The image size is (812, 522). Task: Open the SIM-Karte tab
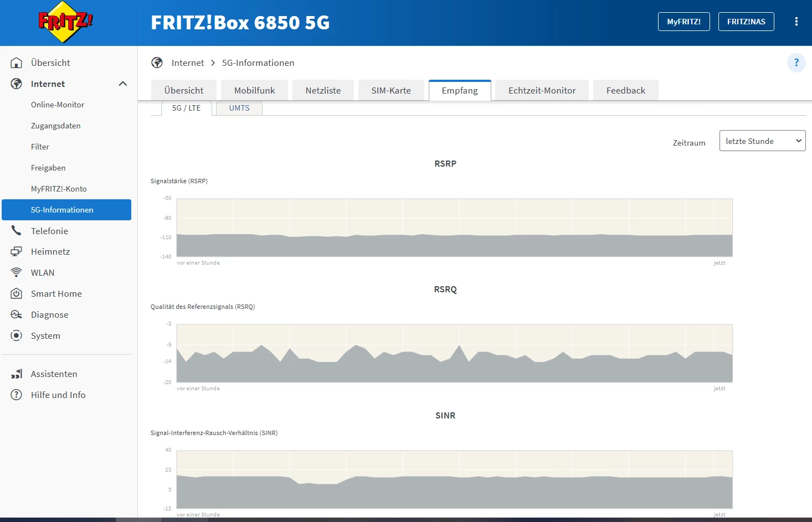[391, 90]
